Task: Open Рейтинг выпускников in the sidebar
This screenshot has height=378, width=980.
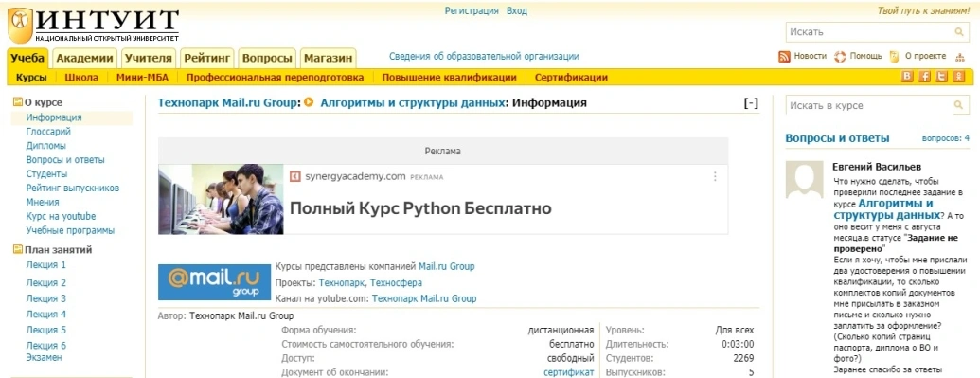Action: coord(73,188)
